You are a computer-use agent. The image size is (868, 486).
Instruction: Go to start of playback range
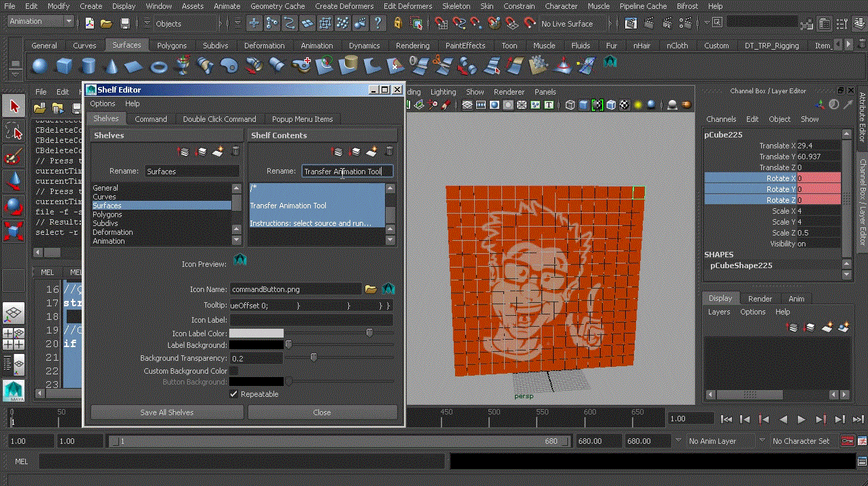[x=727, y=419]
